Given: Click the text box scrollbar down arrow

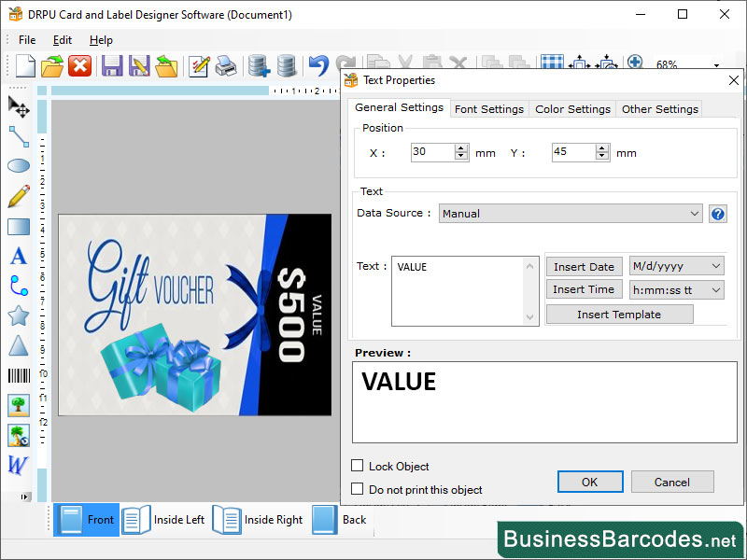Looking at the screenshot, I should pos(529,317).
